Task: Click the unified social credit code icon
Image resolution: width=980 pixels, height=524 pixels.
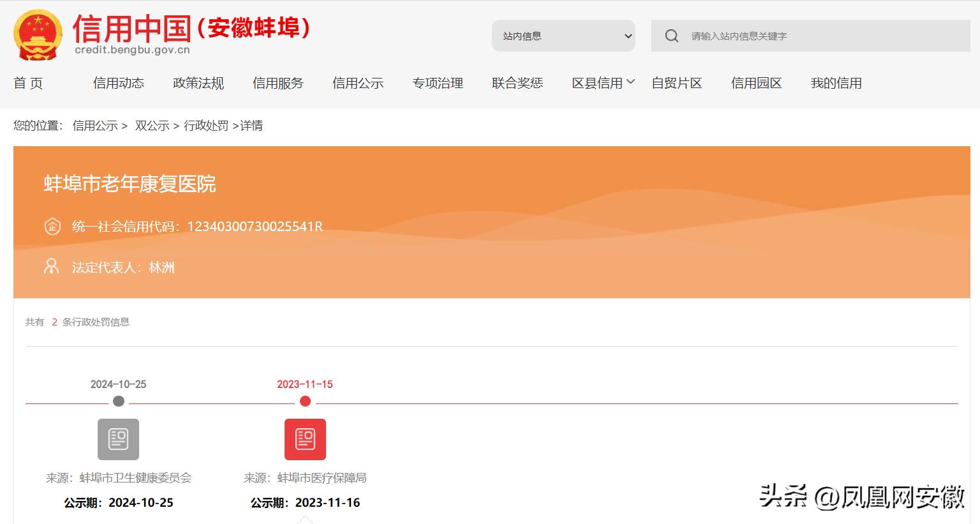Action: point(52,226)
